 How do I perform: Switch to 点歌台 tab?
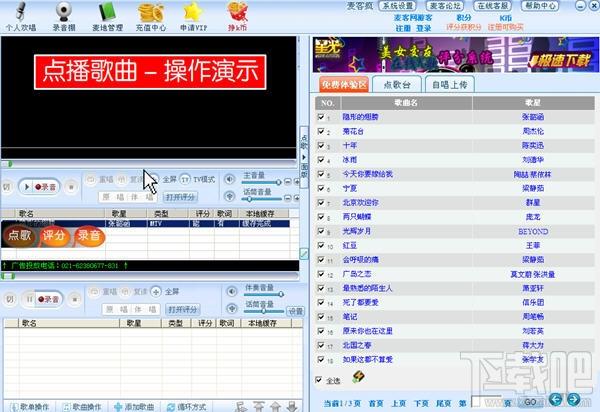(x=397, y=84)
